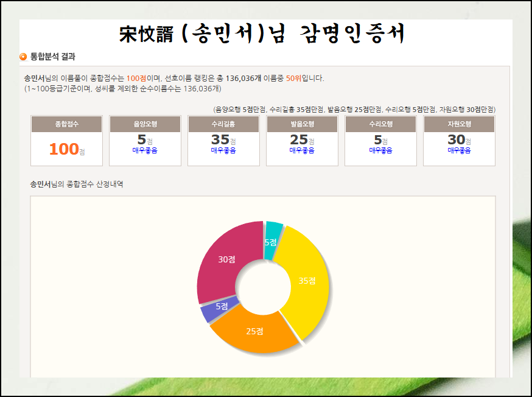Click the score 35점 in 수리길흉 card
532x397 pixels.
tap(223, 140)
